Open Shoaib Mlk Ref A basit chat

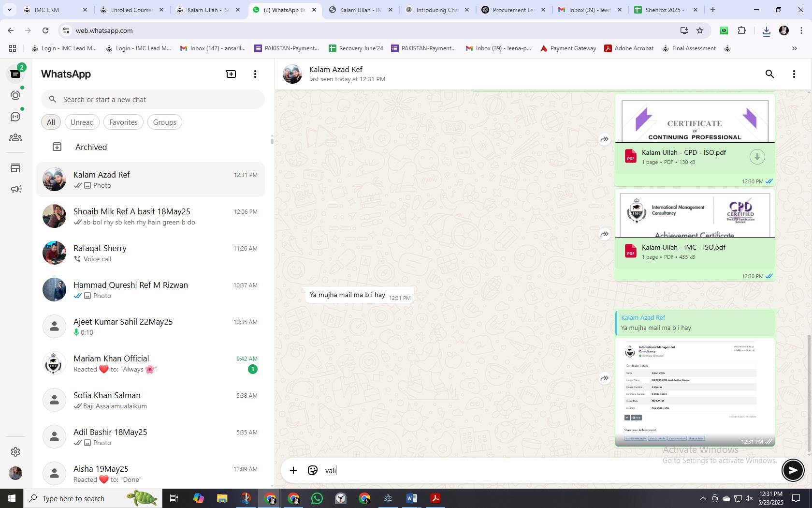coord(150,216)
